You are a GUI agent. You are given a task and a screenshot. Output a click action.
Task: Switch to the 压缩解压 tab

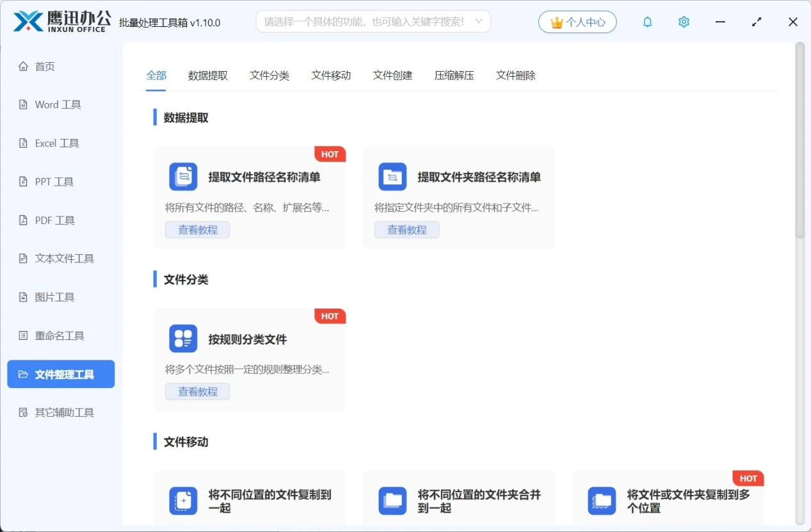(x=454, y=75)
